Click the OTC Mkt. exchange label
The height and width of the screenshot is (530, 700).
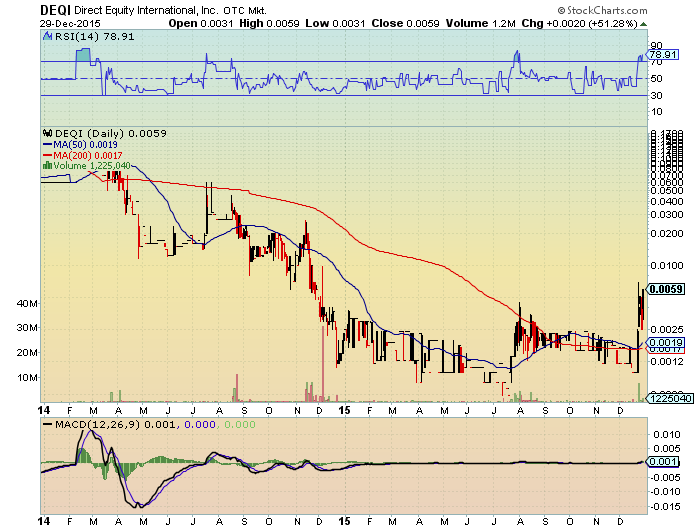coord(245,10)
